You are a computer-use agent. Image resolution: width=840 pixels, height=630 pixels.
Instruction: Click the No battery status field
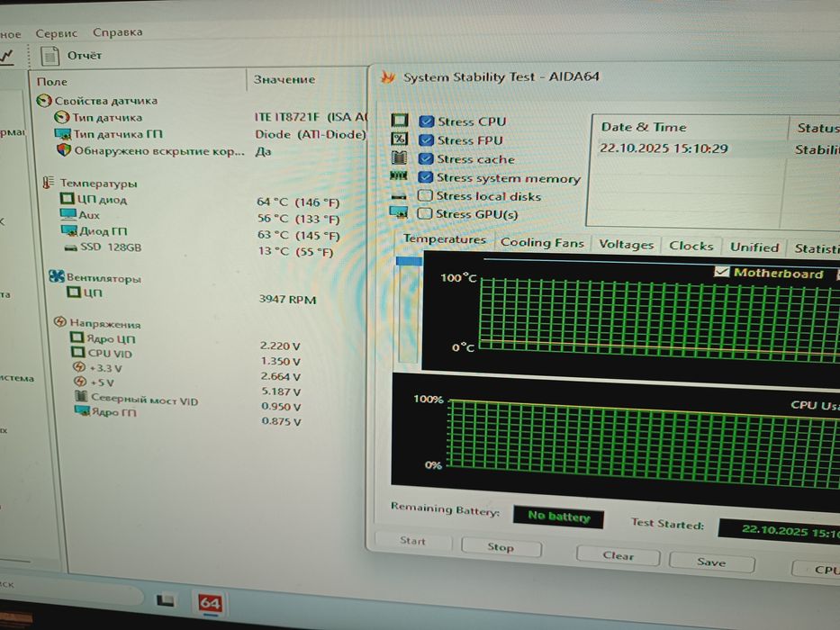(558, 517)
